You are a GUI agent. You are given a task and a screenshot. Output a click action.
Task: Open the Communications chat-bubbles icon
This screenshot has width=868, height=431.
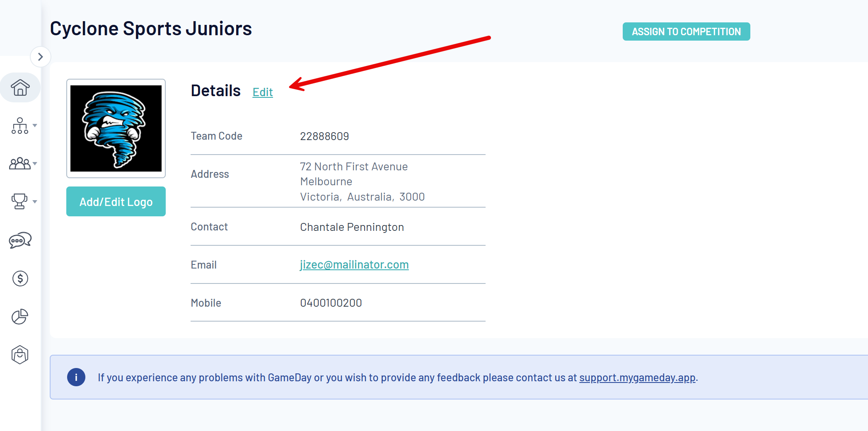coord(20,240)
